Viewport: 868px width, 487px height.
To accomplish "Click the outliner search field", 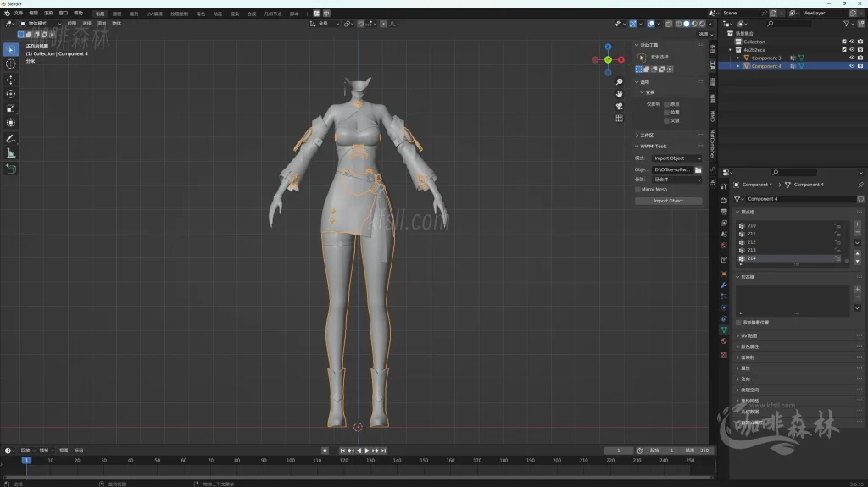I will 789,24.
